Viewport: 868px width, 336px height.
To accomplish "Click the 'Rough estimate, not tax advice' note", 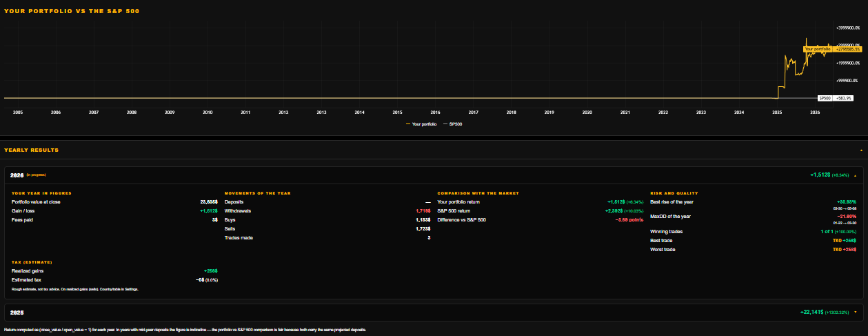I will pos(75,289).
